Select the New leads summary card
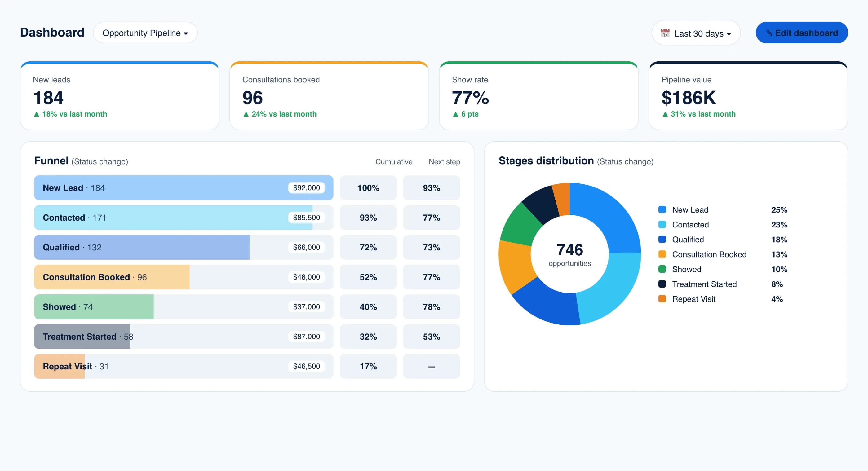The height and width of the screenshot is (471, 868). [x=120, y=96]
